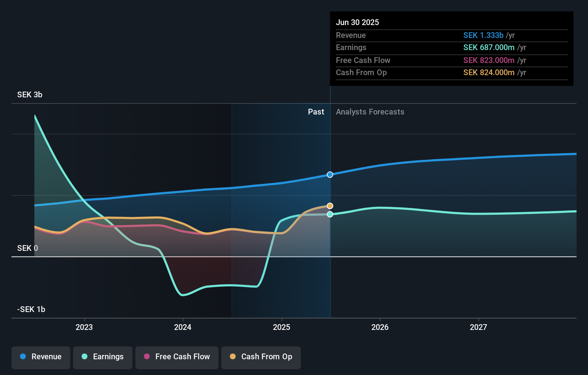The width and height of the screenshot is (588, 375).
Task: Click the 'Free Cash Flow' row label in tooltip
Action: (x=363, y=60)
